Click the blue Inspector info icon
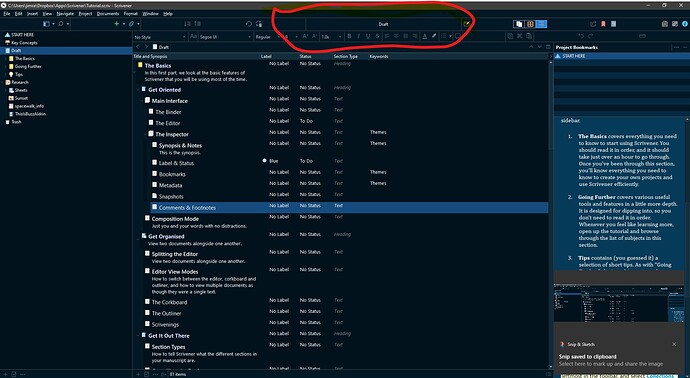This screenshot has width=690, height=378. click(685, 24)
